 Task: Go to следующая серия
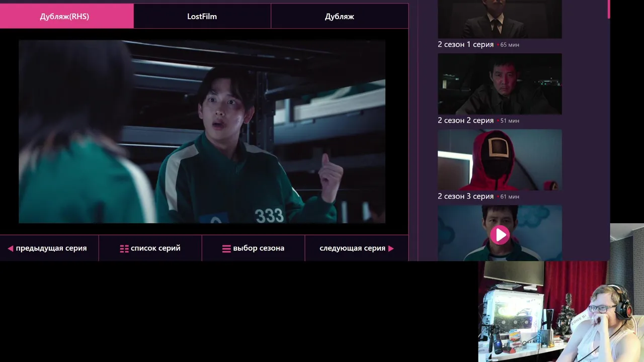pyautogui.click(x=356, y=248)
